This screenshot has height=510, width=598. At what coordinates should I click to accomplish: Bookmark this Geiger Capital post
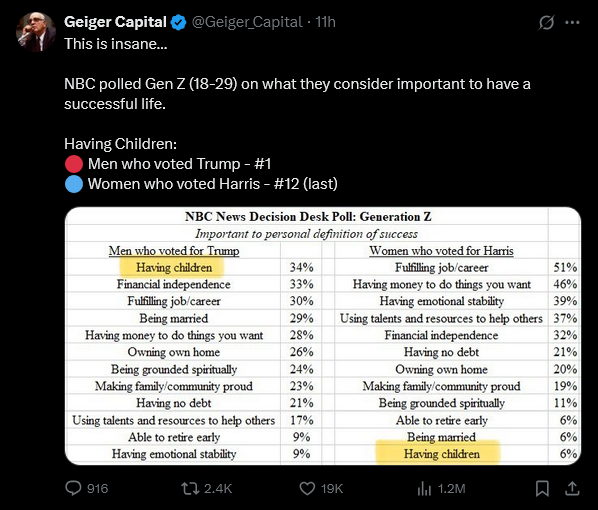542,488
